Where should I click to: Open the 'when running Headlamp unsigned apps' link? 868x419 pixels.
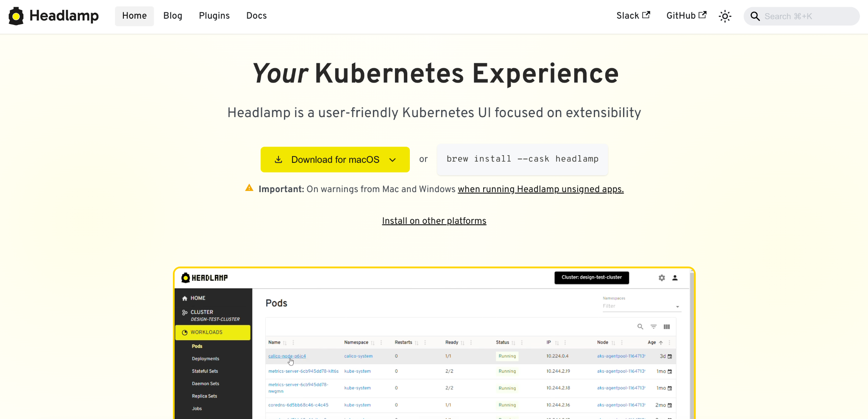tap(540, 189)
